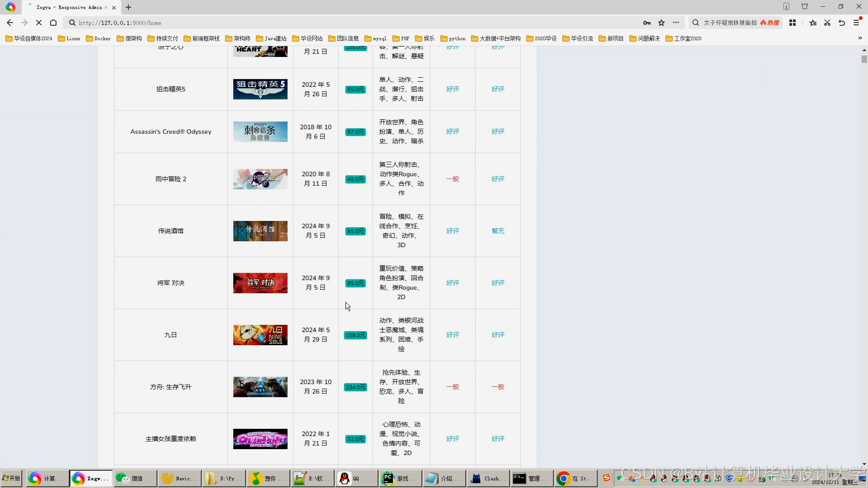Viewport: 868px width, 488px height.
Task: Open browser main menu hamburger icon
Action: tap(856, 23)
